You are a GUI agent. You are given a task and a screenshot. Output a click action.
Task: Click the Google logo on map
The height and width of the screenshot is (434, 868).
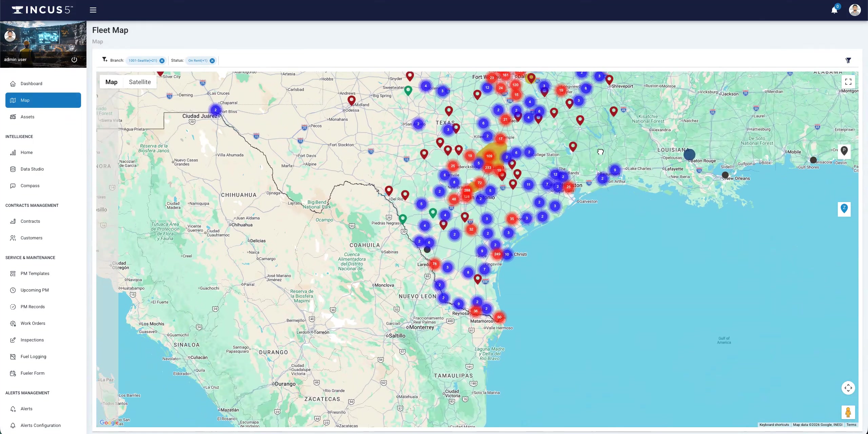pos(109,422)
